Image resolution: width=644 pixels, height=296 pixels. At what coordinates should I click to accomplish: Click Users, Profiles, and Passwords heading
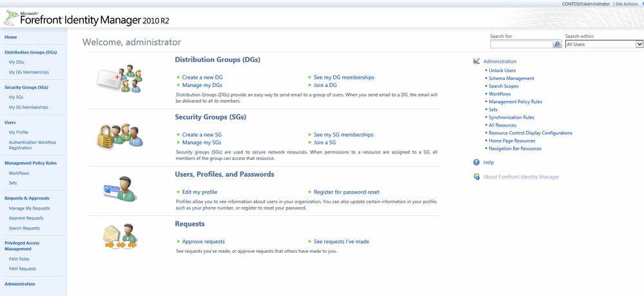tap(224, 174)
